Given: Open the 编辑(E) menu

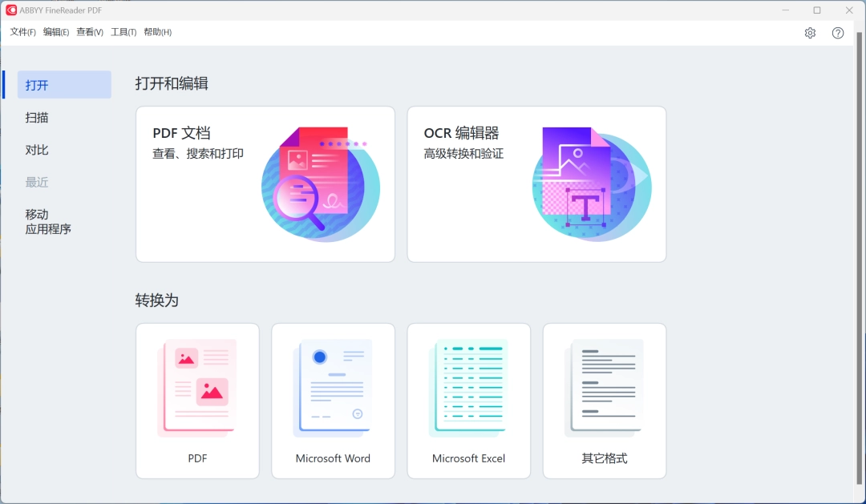Looking at the screenshot, I should point(56,32).
